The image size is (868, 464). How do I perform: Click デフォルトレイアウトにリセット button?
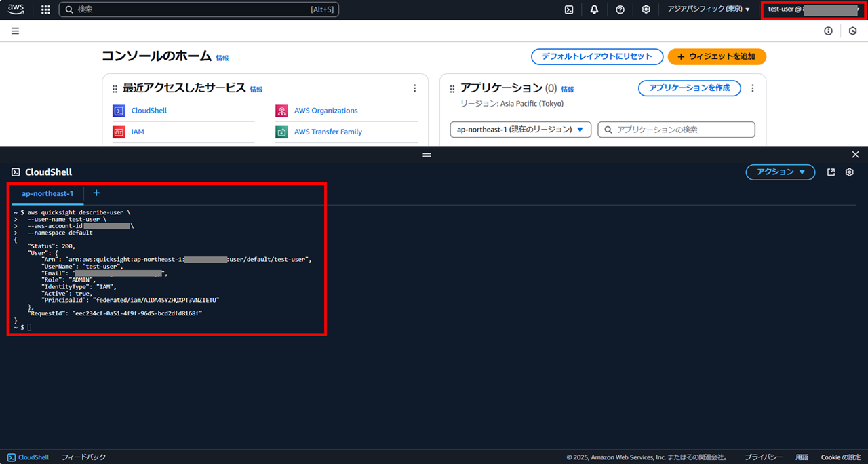coord(597,57)
